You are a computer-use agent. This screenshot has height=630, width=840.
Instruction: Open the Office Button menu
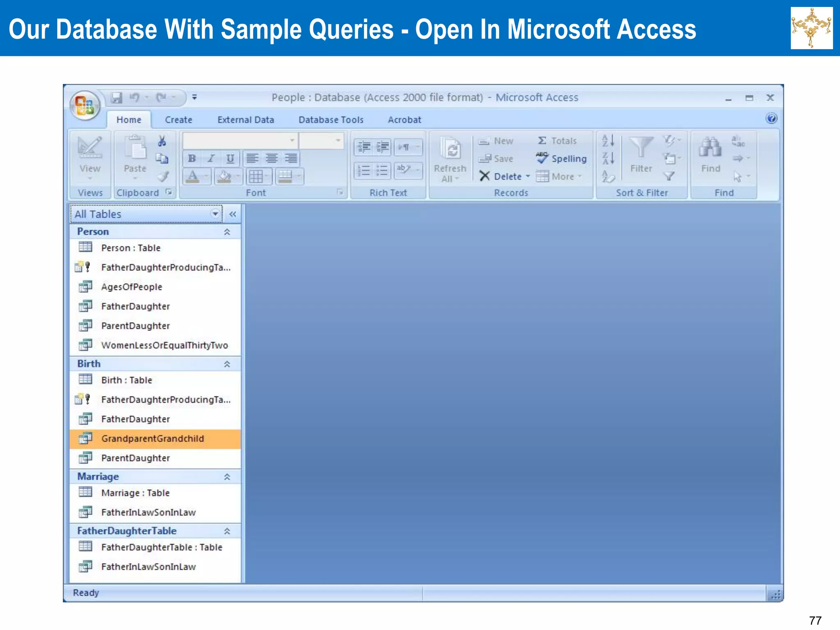point(85,105)
